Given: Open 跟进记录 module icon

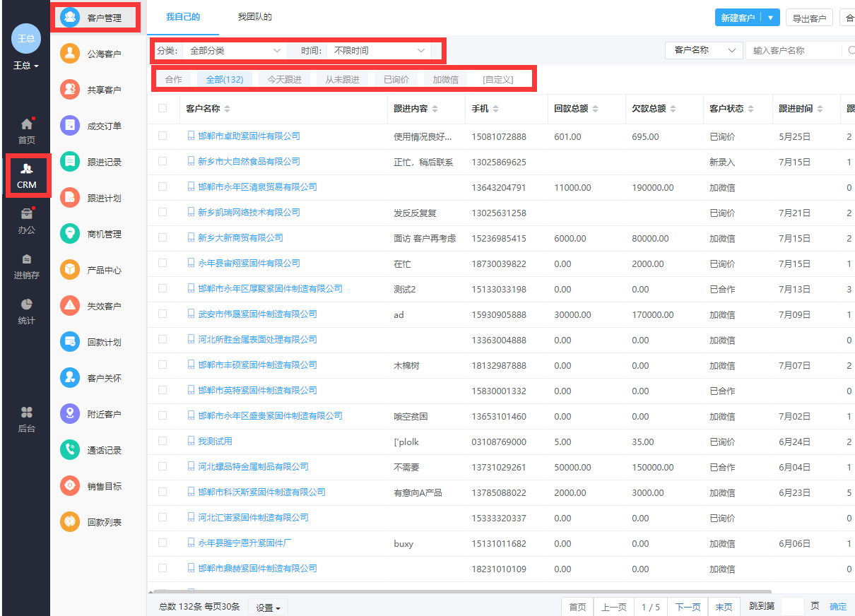Looking at the screenshot, I should coord(70,162).
